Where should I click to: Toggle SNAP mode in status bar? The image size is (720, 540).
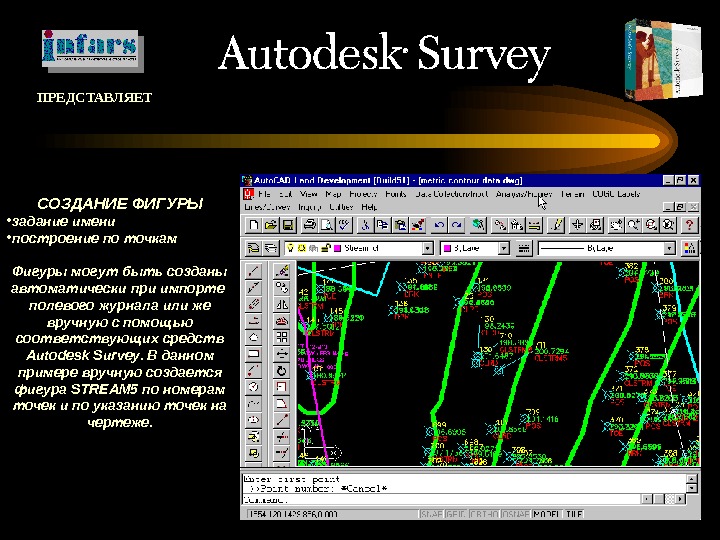coord(432,514)
